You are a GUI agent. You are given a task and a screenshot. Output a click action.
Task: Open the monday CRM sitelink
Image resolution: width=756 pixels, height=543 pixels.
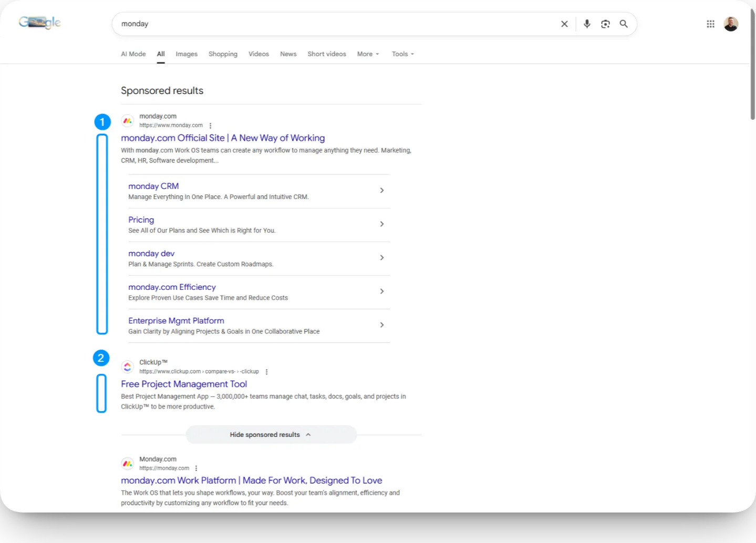point(153,186)
